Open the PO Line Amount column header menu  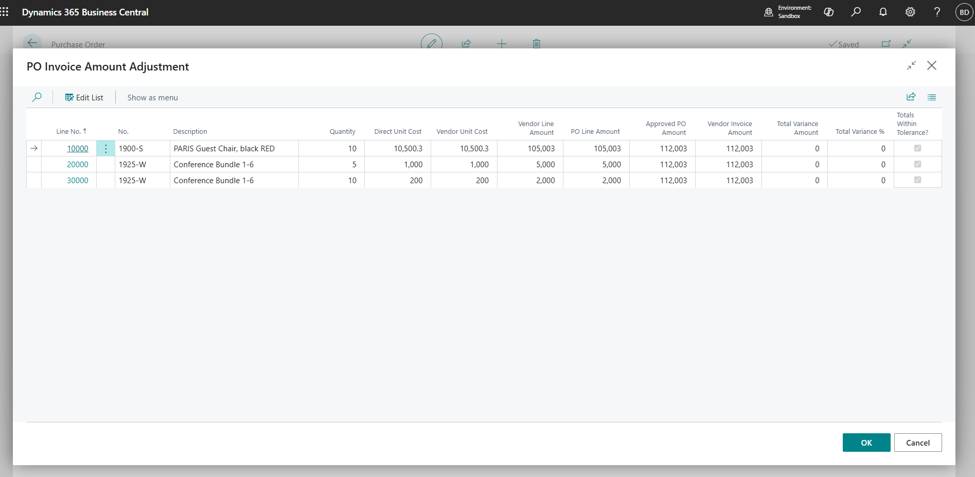[x=595, y=131]
